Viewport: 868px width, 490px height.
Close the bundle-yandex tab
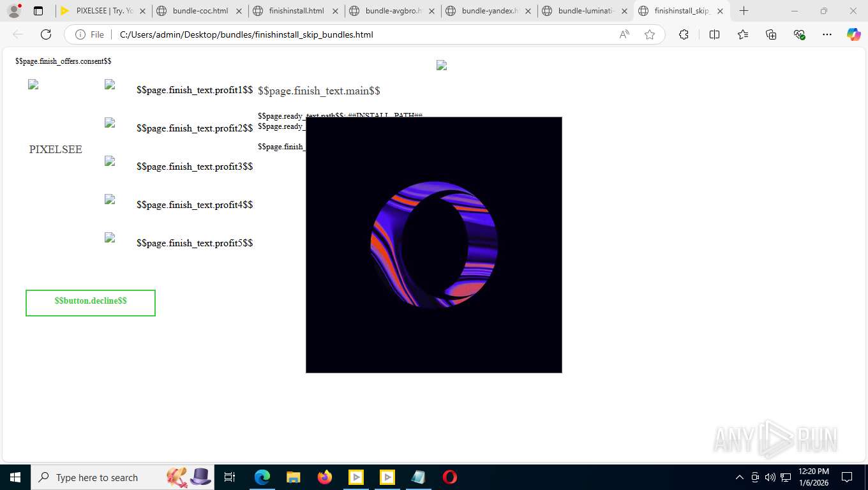[x=528, y=11]
